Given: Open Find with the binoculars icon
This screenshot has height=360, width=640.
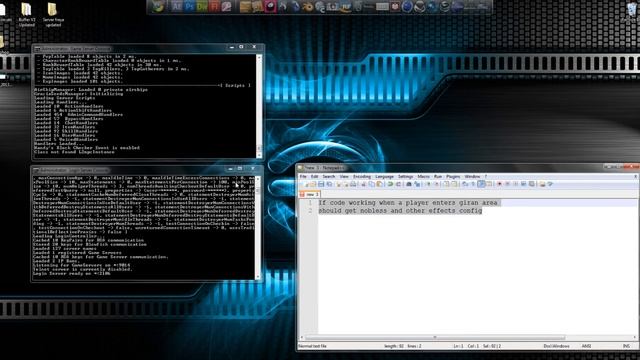Looking at the screenshot, I should (x=409, y=184).
